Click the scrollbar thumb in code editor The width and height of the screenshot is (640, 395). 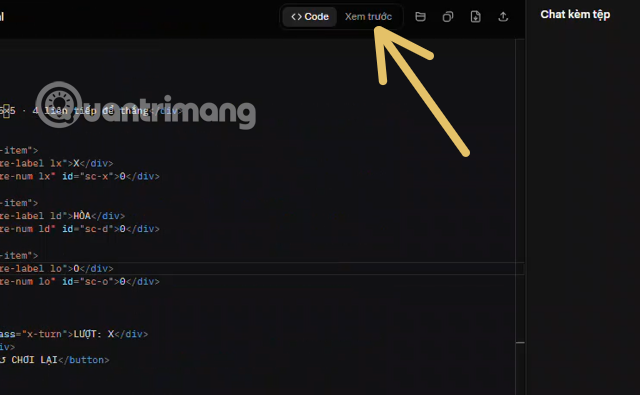pos(520,342)
